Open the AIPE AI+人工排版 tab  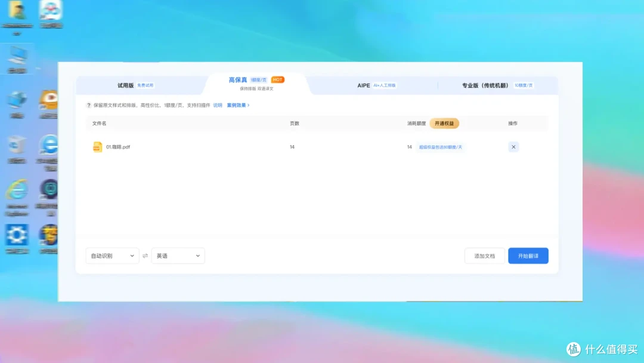click(x=376, y=85)
